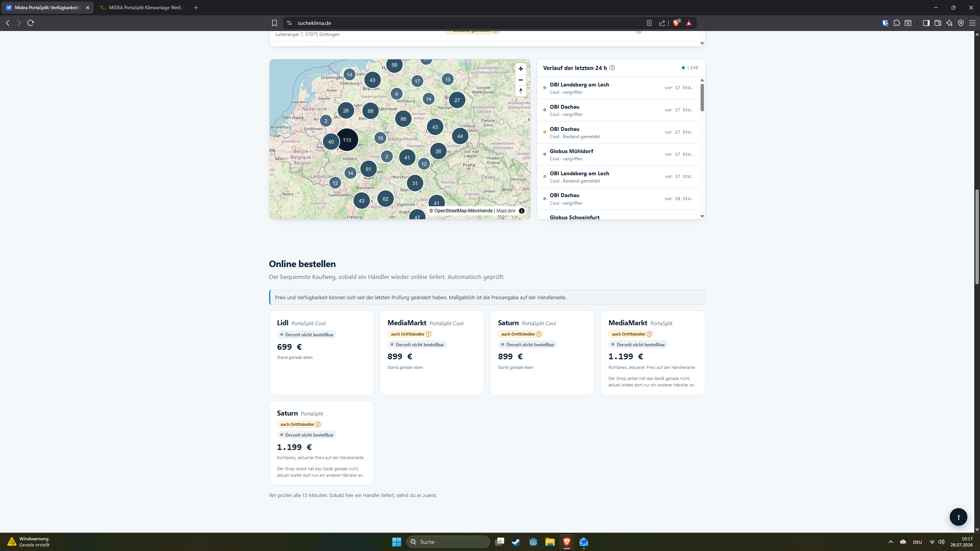Click the main page vertical scrollbar thumb
This screenshot has height=551, width=980.
point(977,237)
